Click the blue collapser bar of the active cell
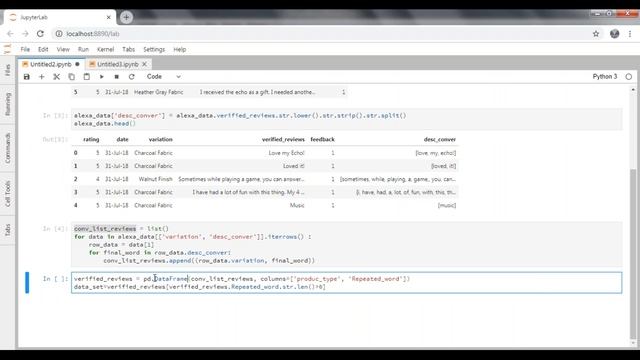Viewport: 640px width, 360px height. (27, 283)
